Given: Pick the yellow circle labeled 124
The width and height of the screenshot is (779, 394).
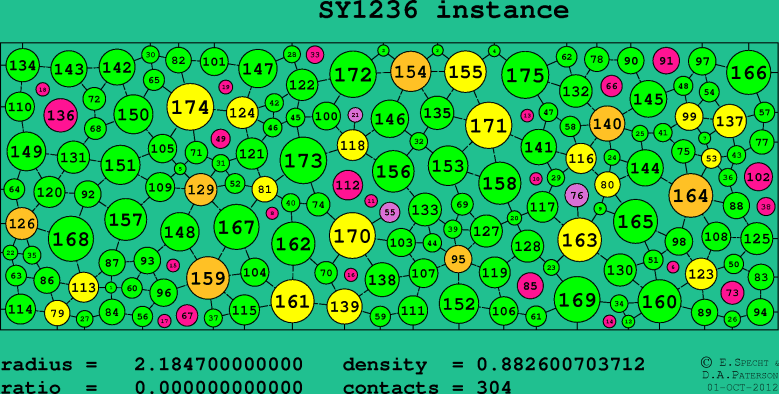Looking at the screenshot, I should pyautogui.click(x=242, y=113).
